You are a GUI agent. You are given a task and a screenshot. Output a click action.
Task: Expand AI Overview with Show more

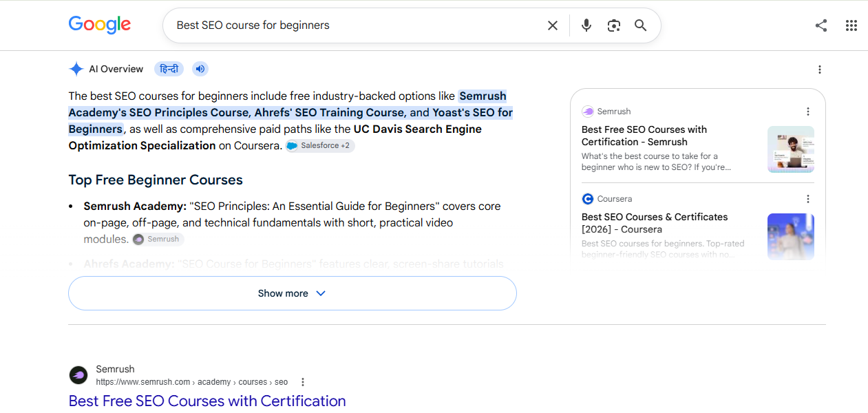point(293,293)
